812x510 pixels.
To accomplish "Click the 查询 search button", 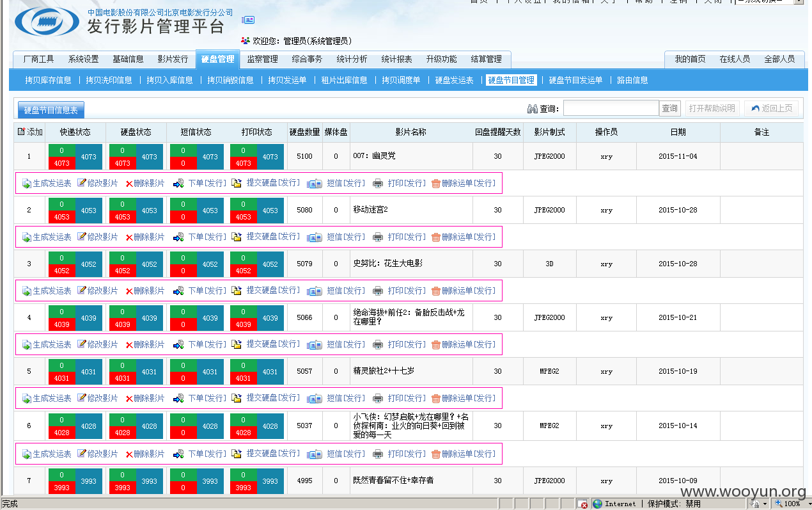I will 669,109.
